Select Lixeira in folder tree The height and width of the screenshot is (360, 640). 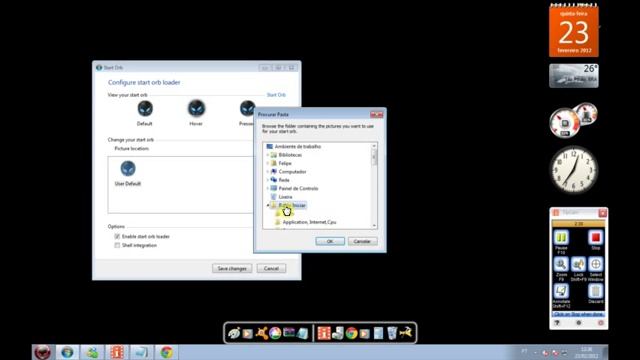click(285, 197)
